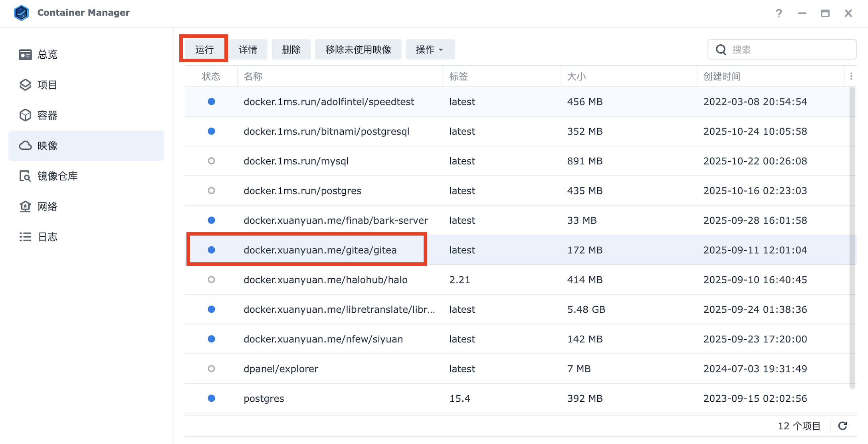Click the 运行 run button
The image size is (868, 444).
pos(204,50)
